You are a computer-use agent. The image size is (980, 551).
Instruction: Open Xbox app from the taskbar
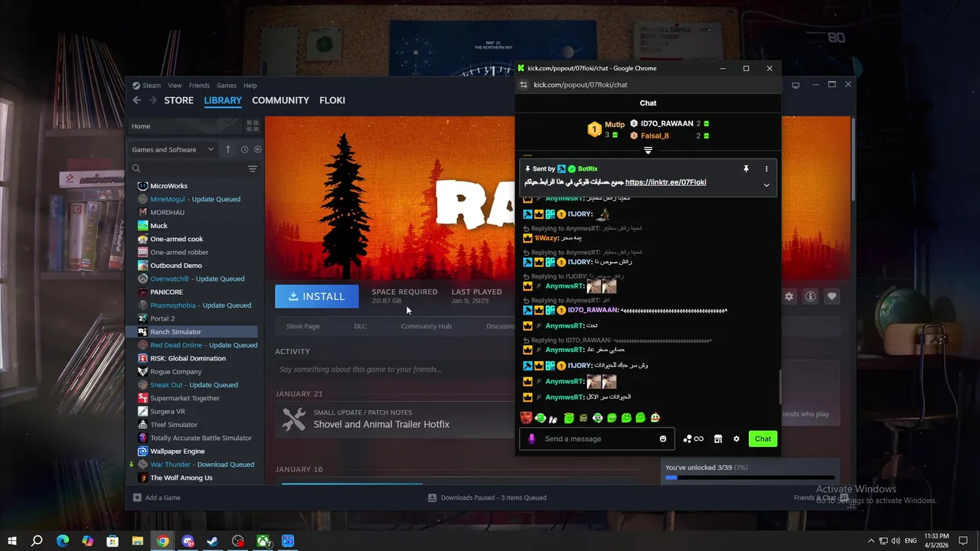point(263,541)
